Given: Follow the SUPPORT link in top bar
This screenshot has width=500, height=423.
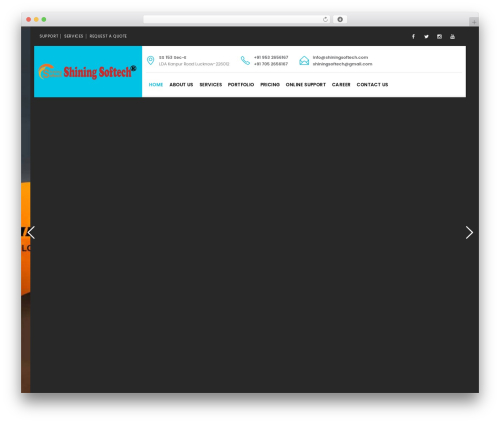Looking at the screenshot, I should [x=49, y=36].
